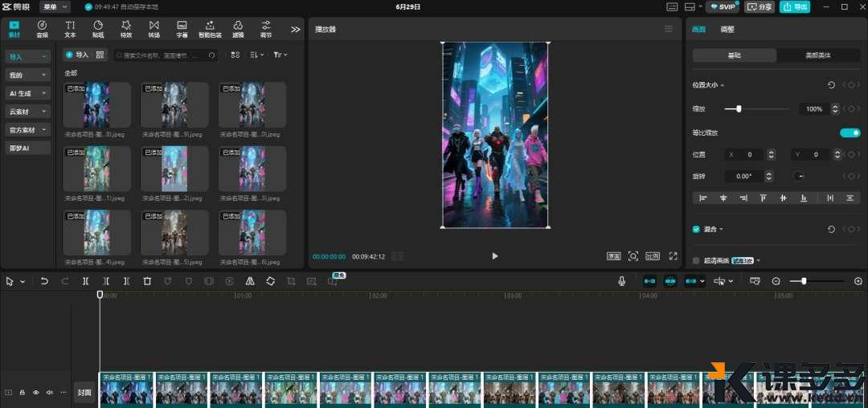Image resolution: width=868 pixels, height=408 pixels.
Task: Click the 比例 aspect ratio button in player
Action: click(x=653, y=256)
